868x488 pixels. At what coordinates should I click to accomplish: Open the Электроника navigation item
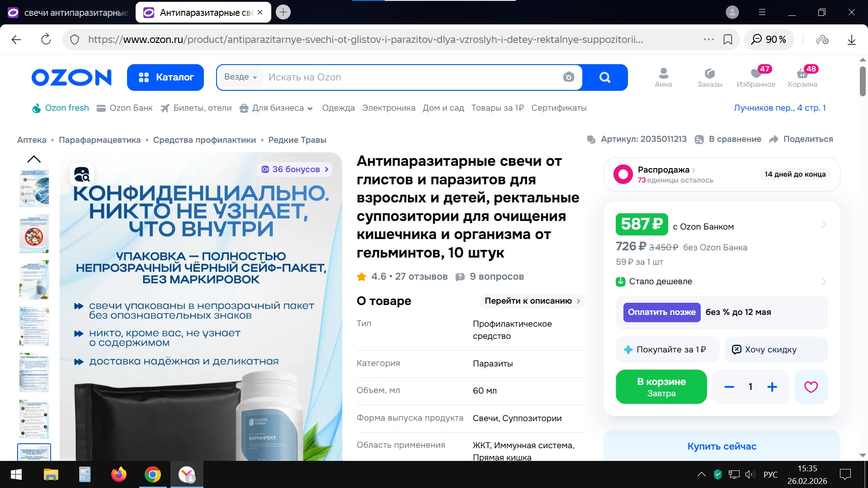click(388, 108)
